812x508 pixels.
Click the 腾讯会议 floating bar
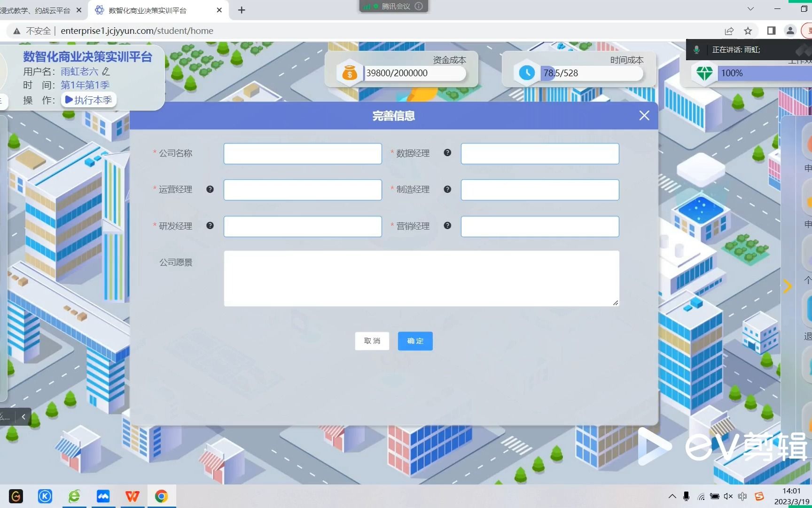click(394, 6)
